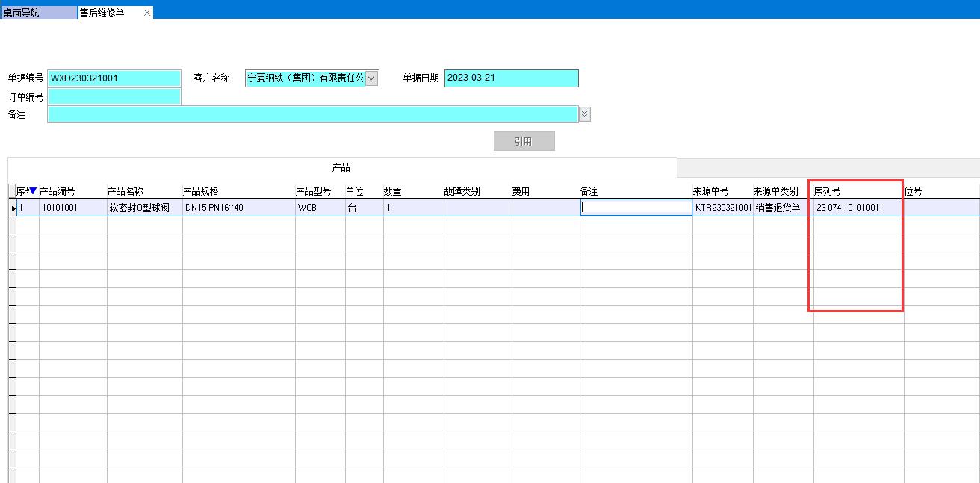The image size is (980, 483).
Task: Open the 客户名称 dropdown arrow
Action: tap(372, 78)
